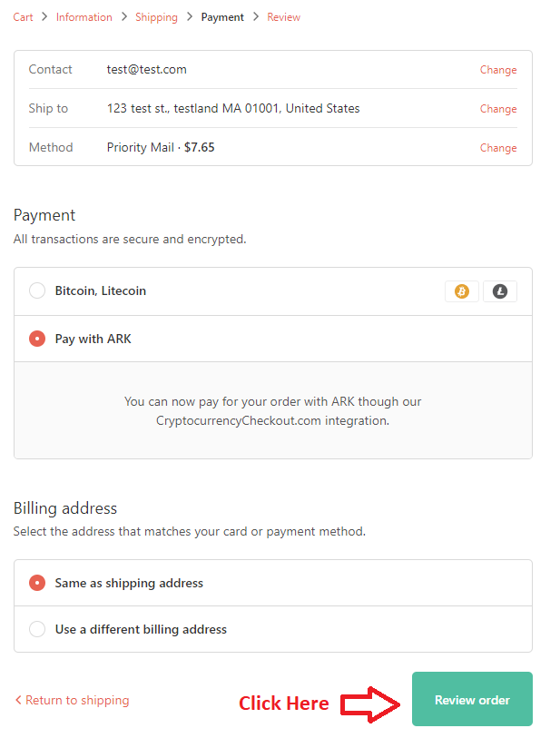Click the chevron after Cart breadcrumb
Image resolution: width=560 pixels, height=738 pixels.
click(x=44, y=17)
